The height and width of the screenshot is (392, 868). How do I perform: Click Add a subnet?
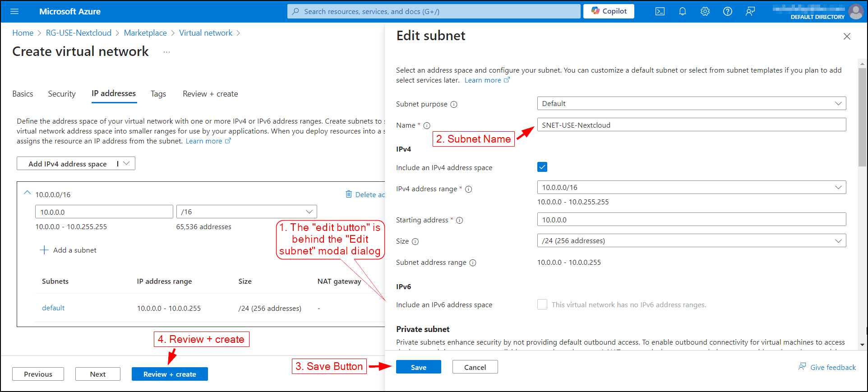click(68, 250)
